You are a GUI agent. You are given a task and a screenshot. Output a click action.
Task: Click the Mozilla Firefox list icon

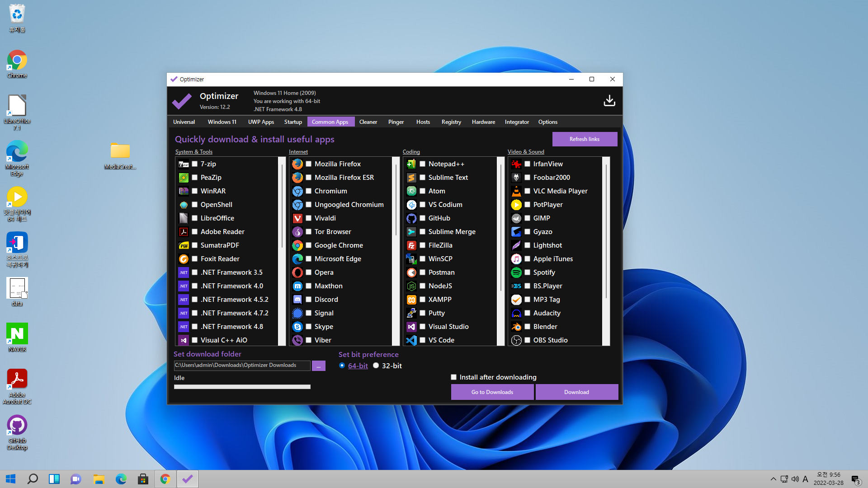click(x=297, y=164)
